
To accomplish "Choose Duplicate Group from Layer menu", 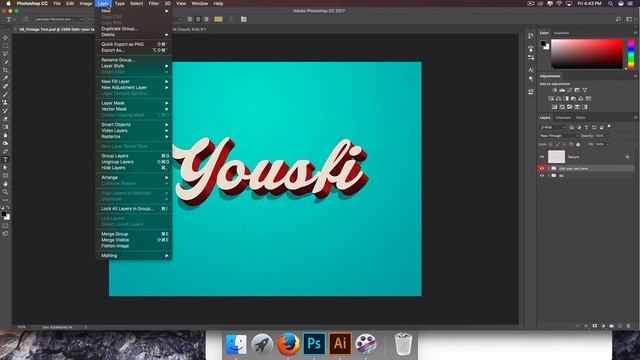I will pos(134,29).
